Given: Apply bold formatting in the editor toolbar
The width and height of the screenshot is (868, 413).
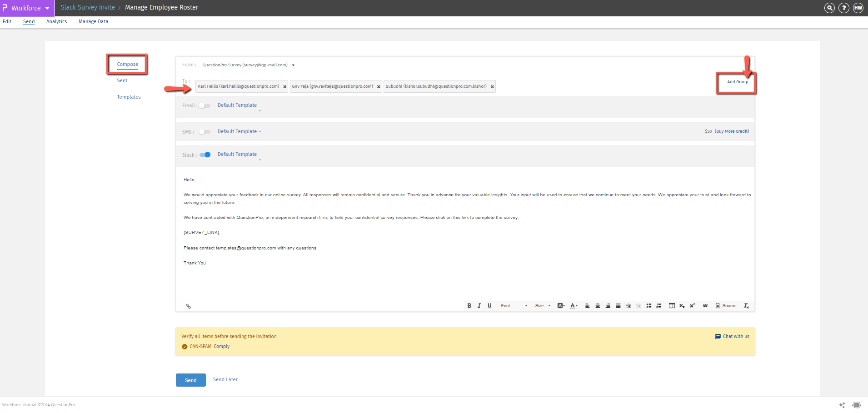Looking at the screenshot, I should click(x=469, y=306).
